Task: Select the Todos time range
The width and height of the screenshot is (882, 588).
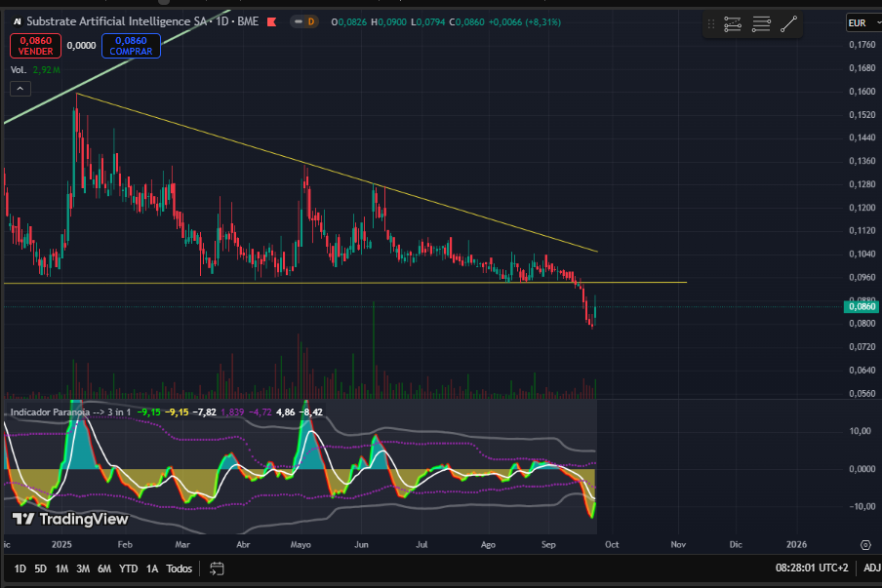Action: coord(179,568)
